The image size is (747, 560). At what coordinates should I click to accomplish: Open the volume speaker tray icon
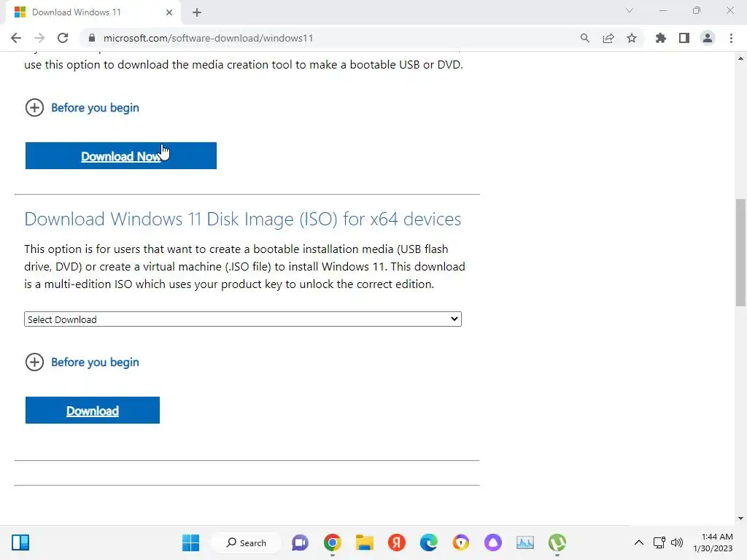click(676, 542)
